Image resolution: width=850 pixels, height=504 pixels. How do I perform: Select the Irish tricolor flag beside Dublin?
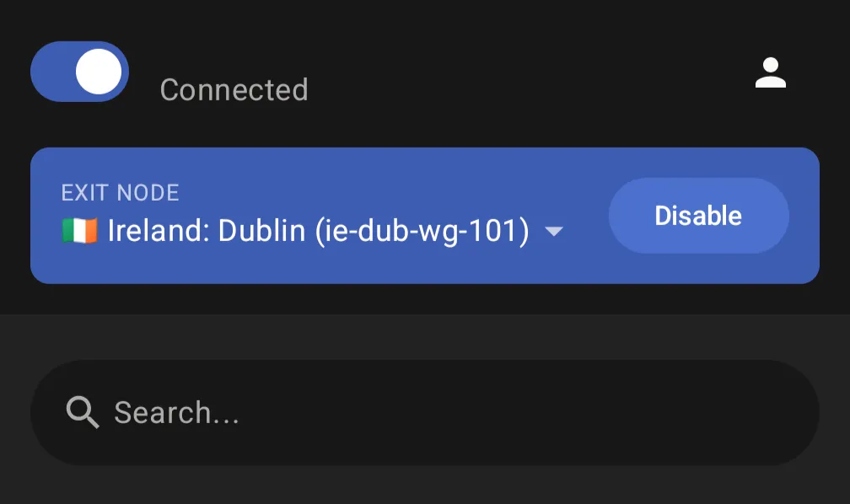[x=81, y=230]
